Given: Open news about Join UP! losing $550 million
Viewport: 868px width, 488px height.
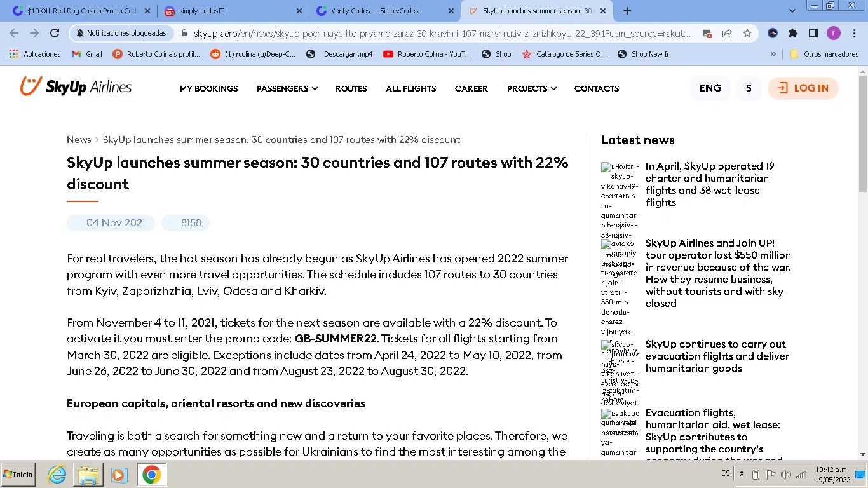Looking at the screenshot, I should [x=718, y=273].
